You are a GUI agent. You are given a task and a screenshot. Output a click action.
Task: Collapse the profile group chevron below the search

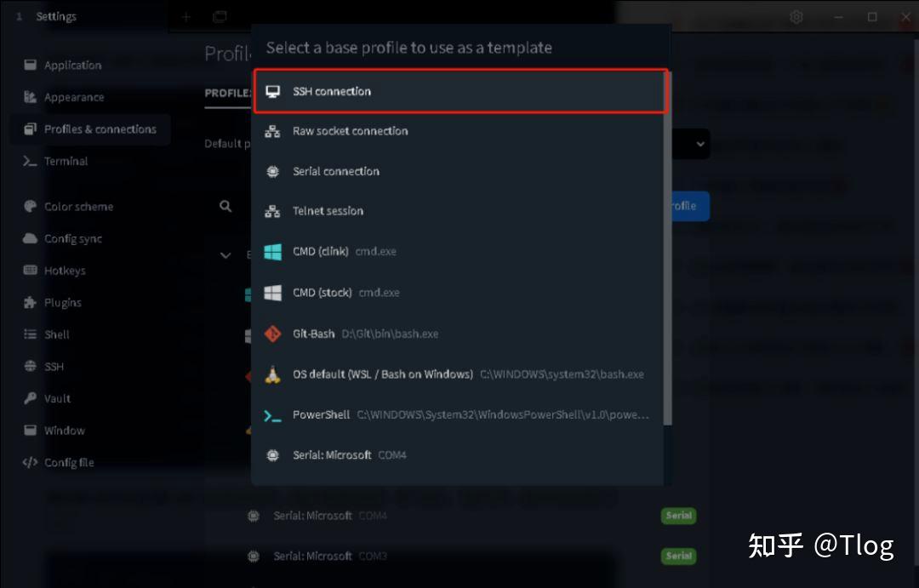click(x=225, y=255)
